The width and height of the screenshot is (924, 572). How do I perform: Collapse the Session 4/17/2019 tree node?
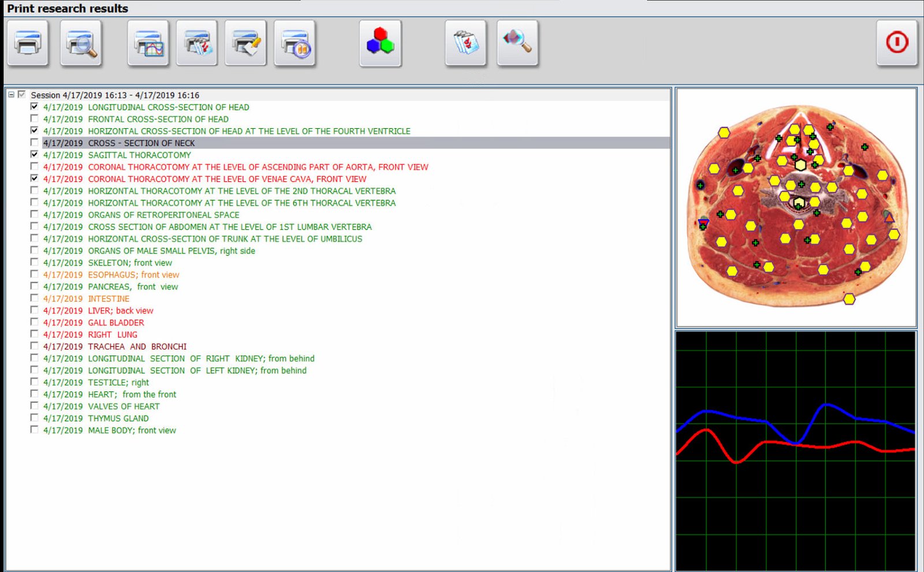(x=11, y=95)
